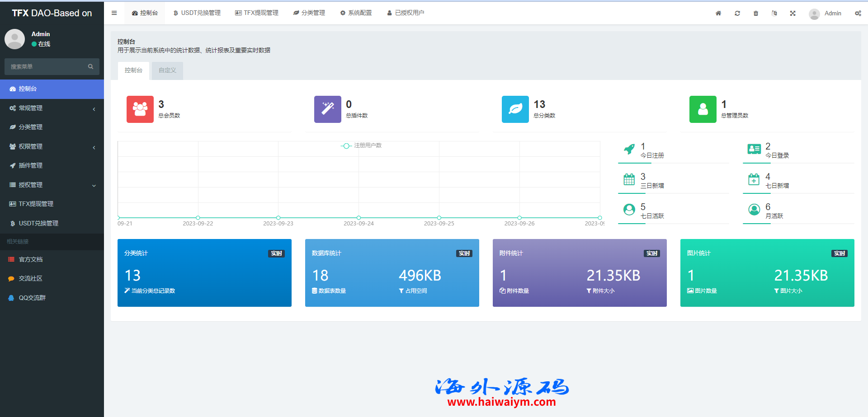868x417 pixels.
Task: Click the search magnifier icon in sidebar
Action: click(x=90, y=66)
